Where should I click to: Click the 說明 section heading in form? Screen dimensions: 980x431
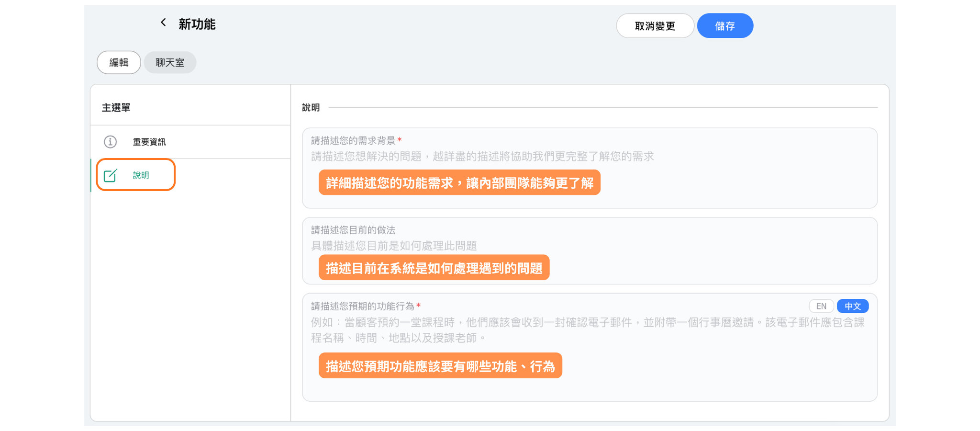pos(311,108)
